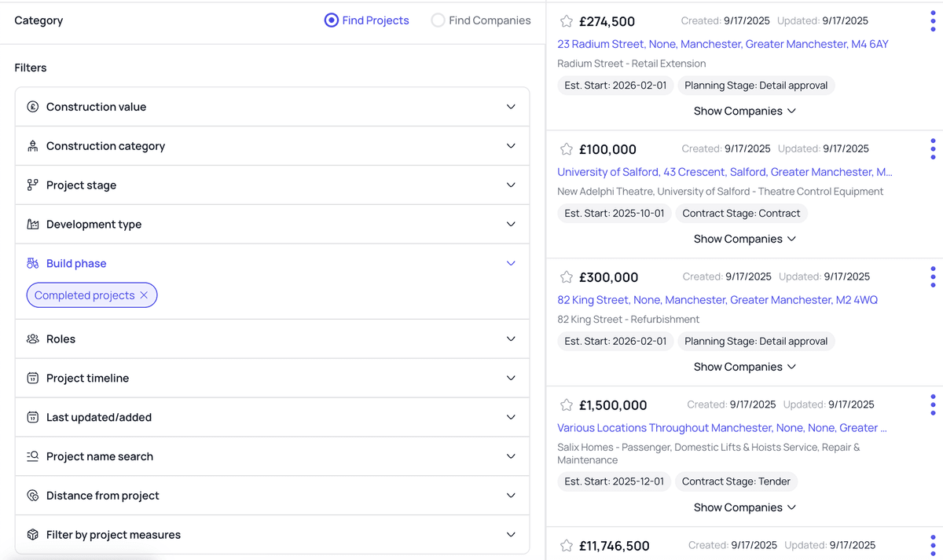Viewport: 943px width, 560px height.
Task: Remove the Completed projects filter chip
Action: (x=144, y=295)
